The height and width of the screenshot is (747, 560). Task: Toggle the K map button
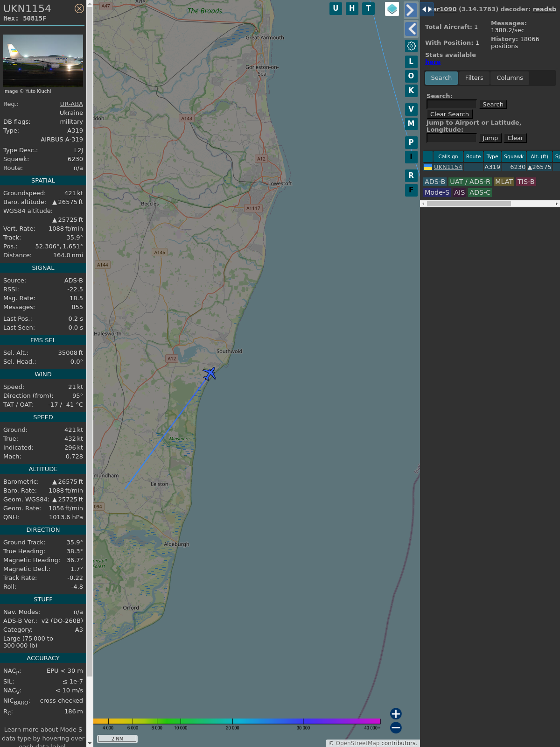pyautogui.click(x=411, y=91)
